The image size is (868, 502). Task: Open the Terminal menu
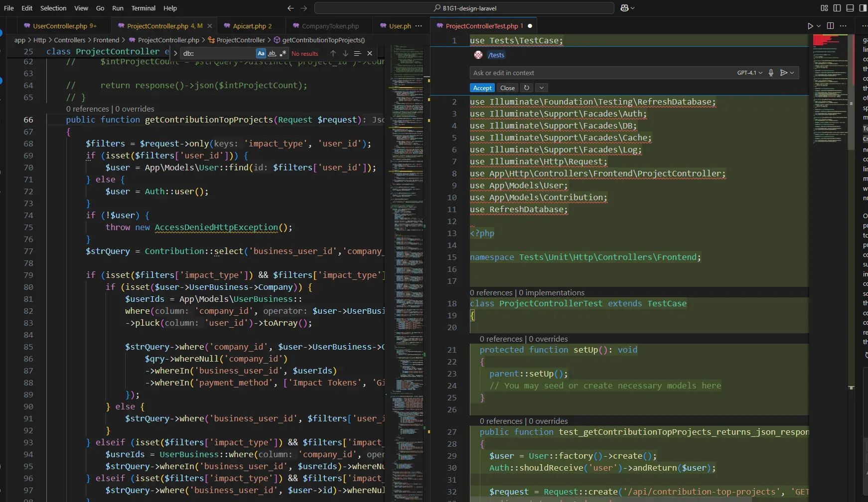(143, 8)
